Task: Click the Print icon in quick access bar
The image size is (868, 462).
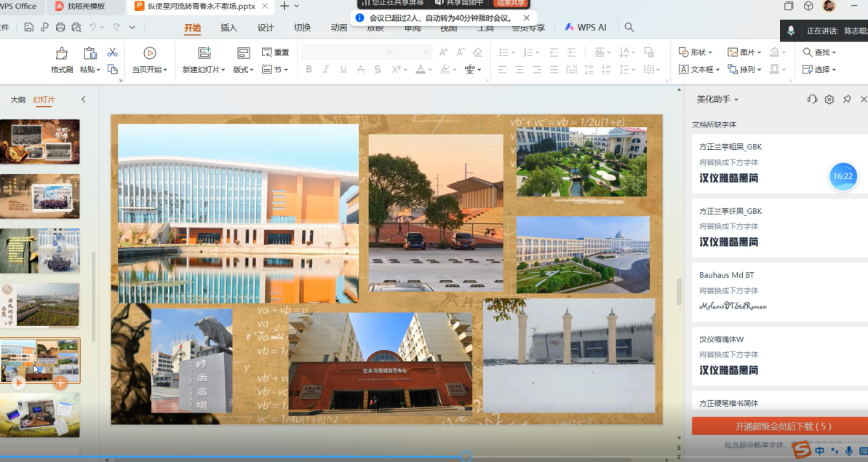Action: click(60, 28)
